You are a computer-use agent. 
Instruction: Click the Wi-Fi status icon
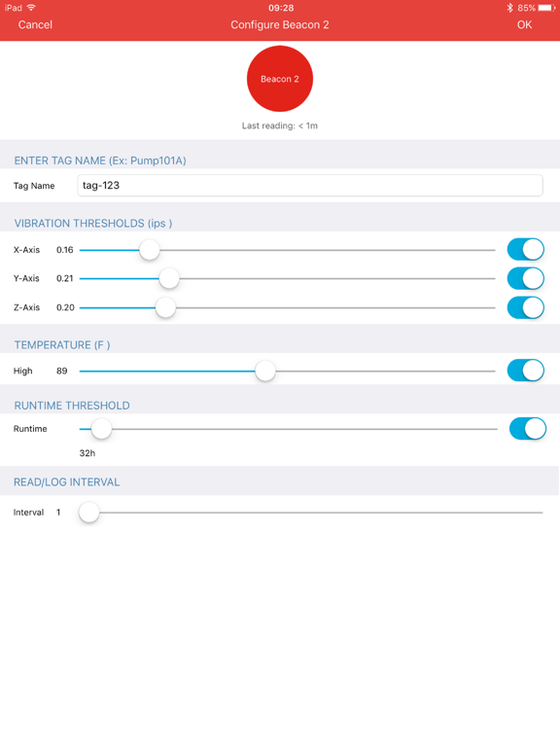pyautogui.click(x=31, y=8)
